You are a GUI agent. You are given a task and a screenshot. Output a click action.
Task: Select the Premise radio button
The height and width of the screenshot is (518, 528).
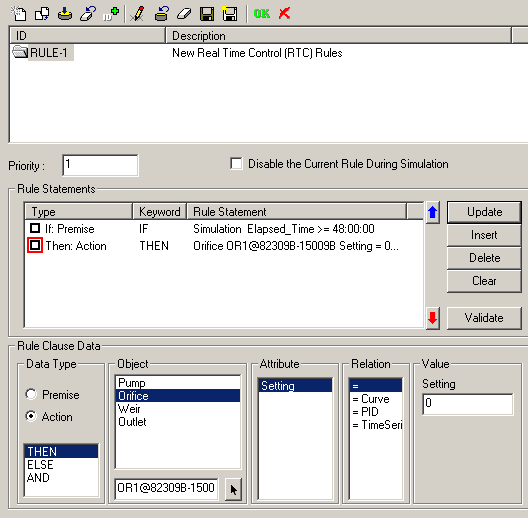pos(31,394)
